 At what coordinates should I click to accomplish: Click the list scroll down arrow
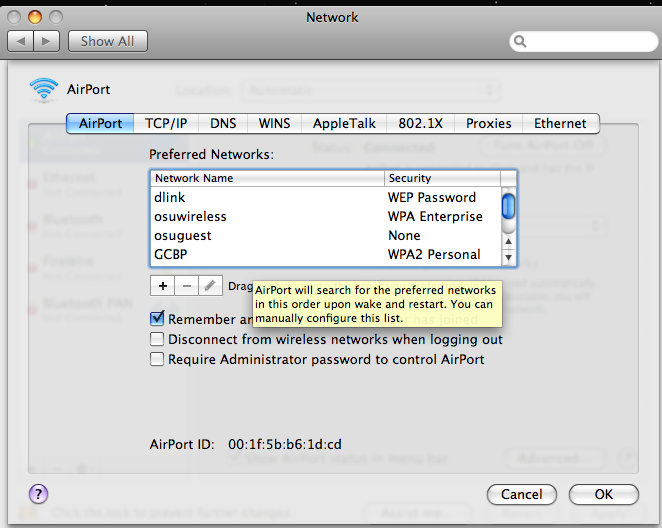pos(508,257)
